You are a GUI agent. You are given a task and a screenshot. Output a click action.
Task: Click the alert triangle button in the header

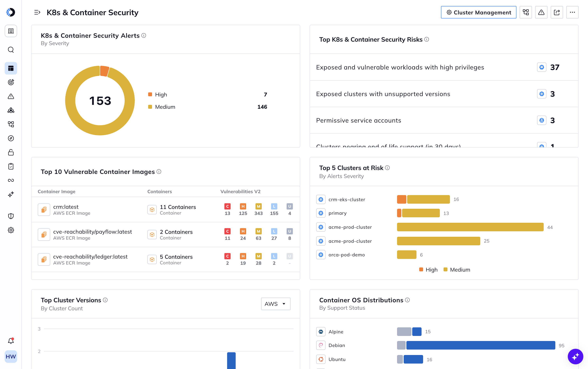coord(541,12)
